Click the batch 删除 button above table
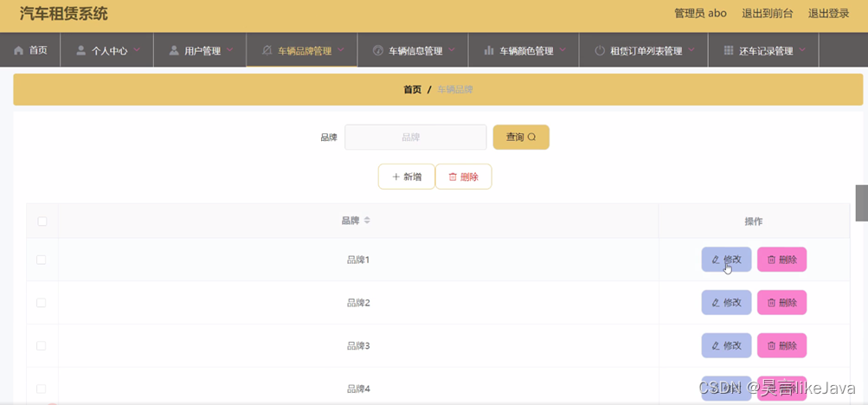The width and height of the screenshot is (868, 405). [x=463, y=177]
